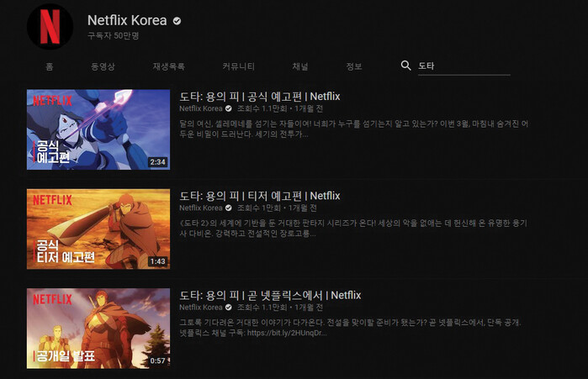Open the 정보 tab

tap(354, 66)
